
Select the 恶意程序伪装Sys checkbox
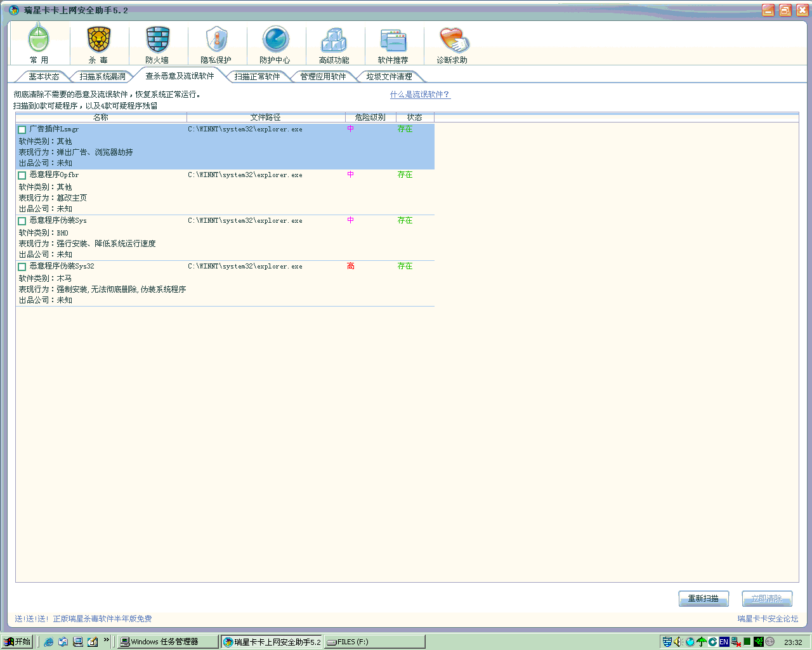[22, 221]
